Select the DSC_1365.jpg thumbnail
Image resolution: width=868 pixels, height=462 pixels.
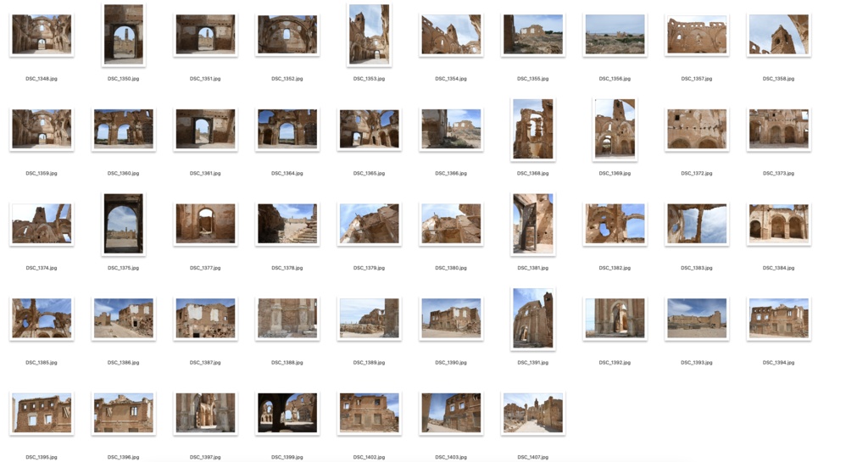click(370, 129)
